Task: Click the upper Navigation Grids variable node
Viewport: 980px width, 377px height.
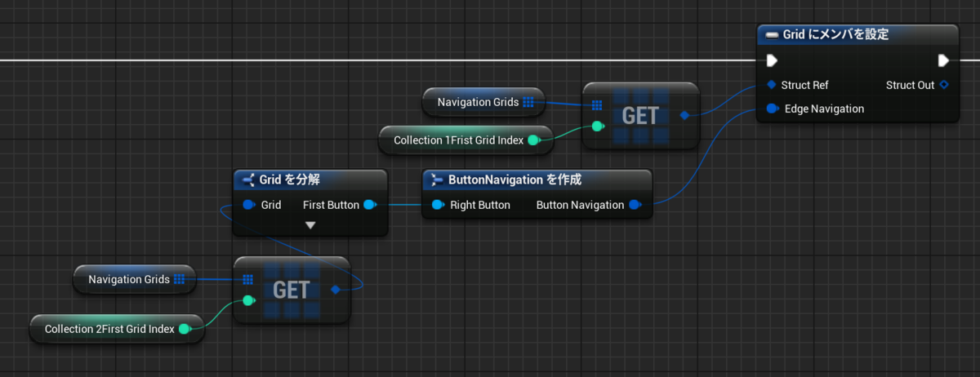Action: coord(483,102)
